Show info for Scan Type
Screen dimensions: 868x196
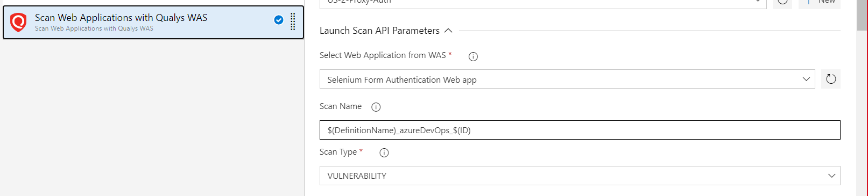point(384,153)
